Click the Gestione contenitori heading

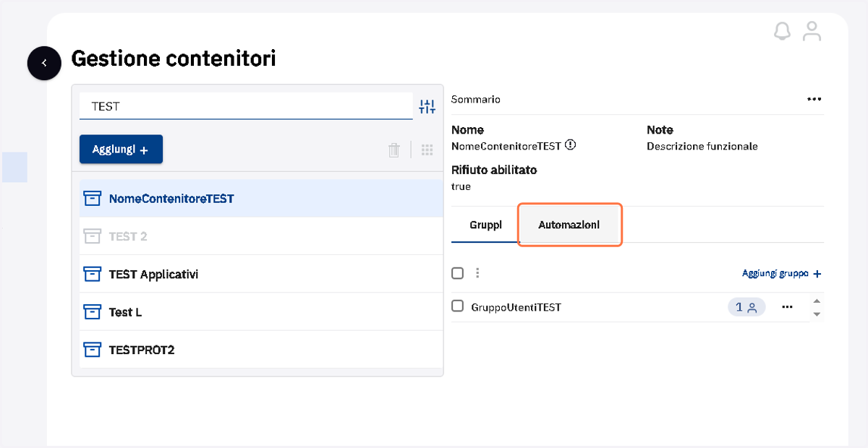coord(174,59)
